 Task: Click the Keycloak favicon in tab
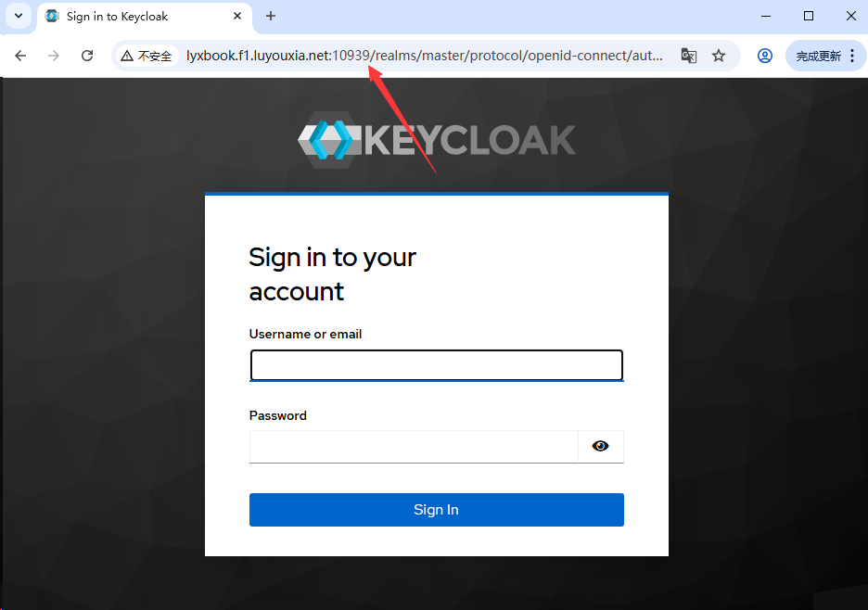click(52, 16)
